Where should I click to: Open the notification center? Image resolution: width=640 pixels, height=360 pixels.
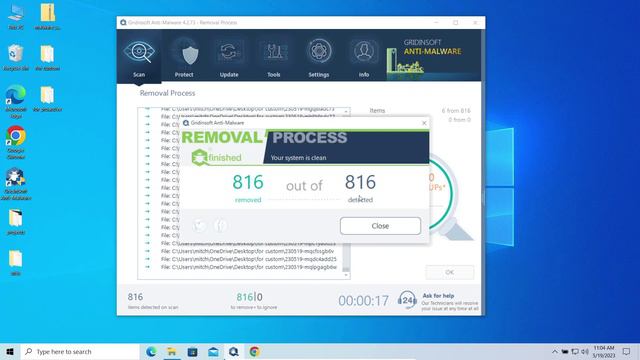pyautogui.click(x=627, y=351)
